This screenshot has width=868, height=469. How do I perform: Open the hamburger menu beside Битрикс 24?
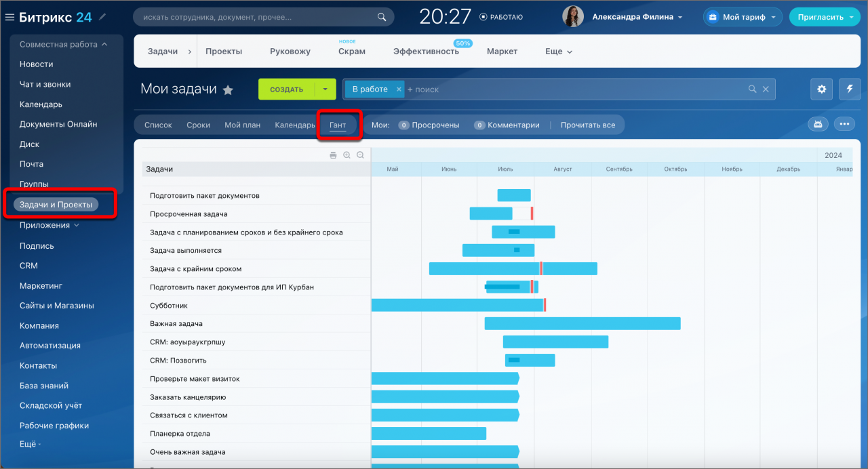click(9, 17)
